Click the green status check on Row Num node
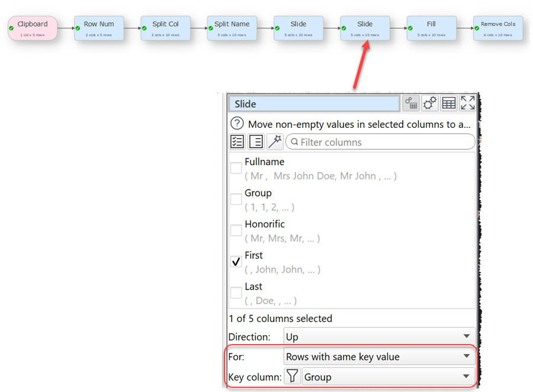This screenshot has width=533, height=392. point(78,28)
